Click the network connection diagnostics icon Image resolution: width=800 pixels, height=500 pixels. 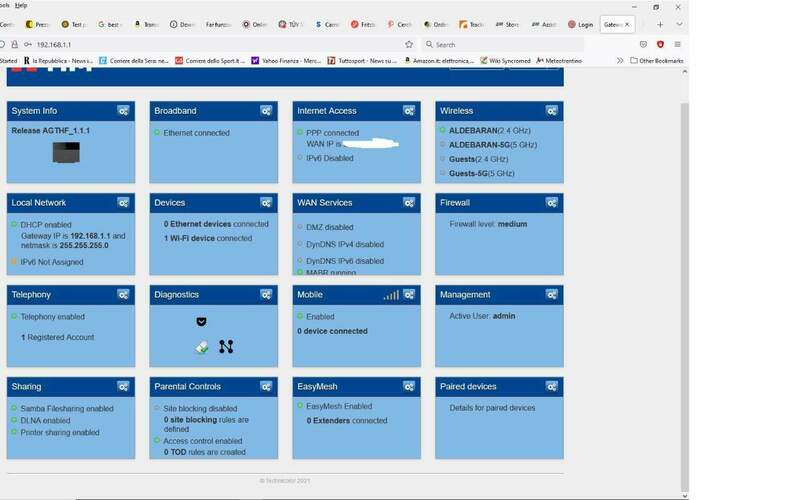click(x=226, y=347)
